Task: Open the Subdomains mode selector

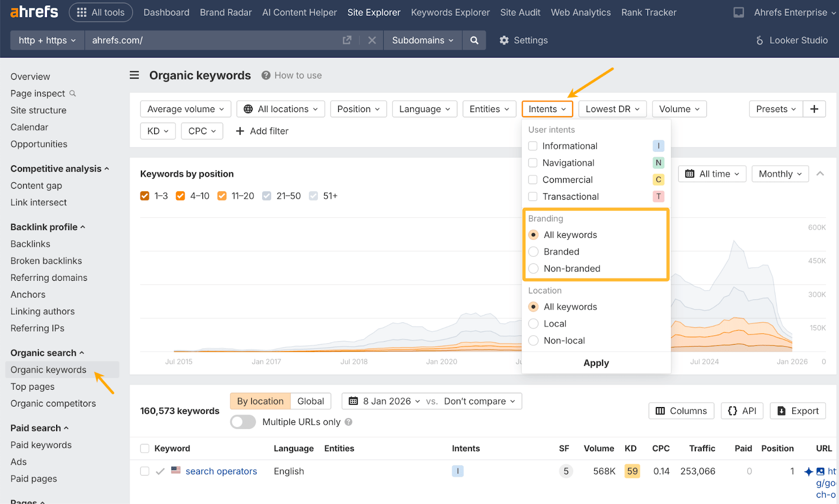Action: [422, 40]
